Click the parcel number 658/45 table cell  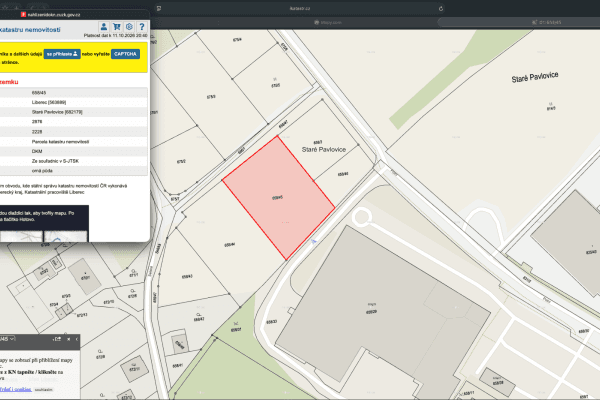39,93
